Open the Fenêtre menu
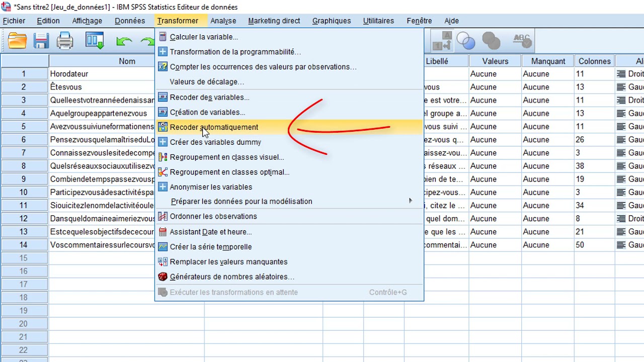 [x=420, y=21]
